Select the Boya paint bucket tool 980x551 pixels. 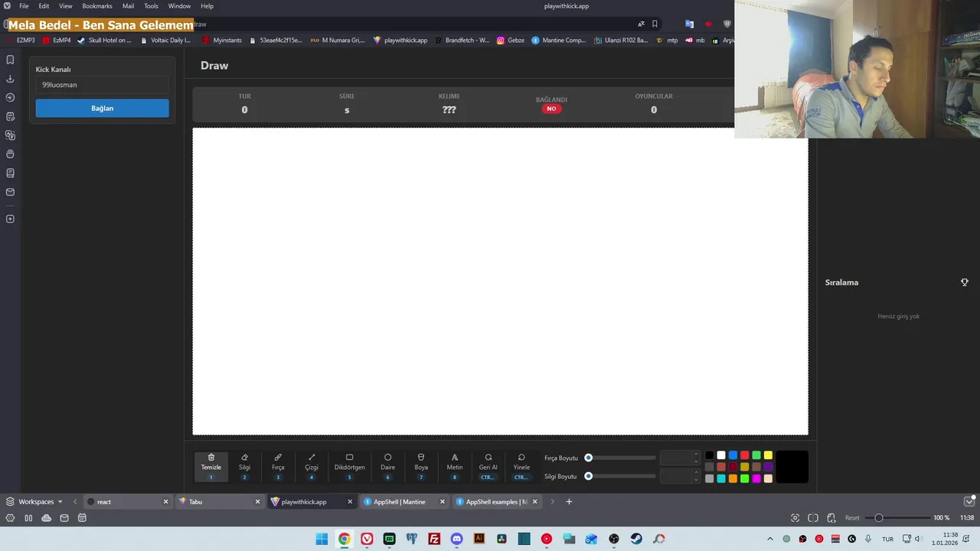[421, 467]
